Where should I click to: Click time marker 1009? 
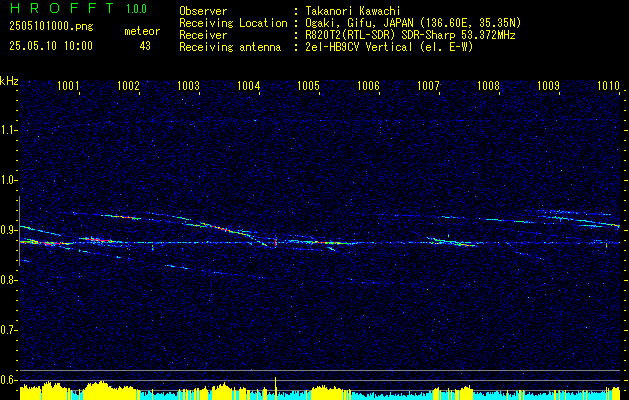pyautogui.click(x=548, y=85)
